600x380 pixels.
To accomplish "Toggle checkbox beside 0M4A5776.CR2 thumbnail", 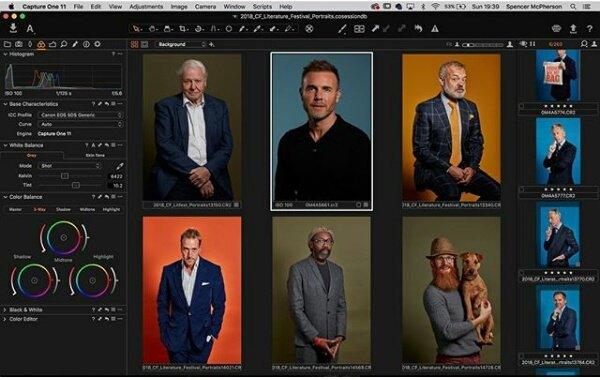I will (x=521, y=106).
